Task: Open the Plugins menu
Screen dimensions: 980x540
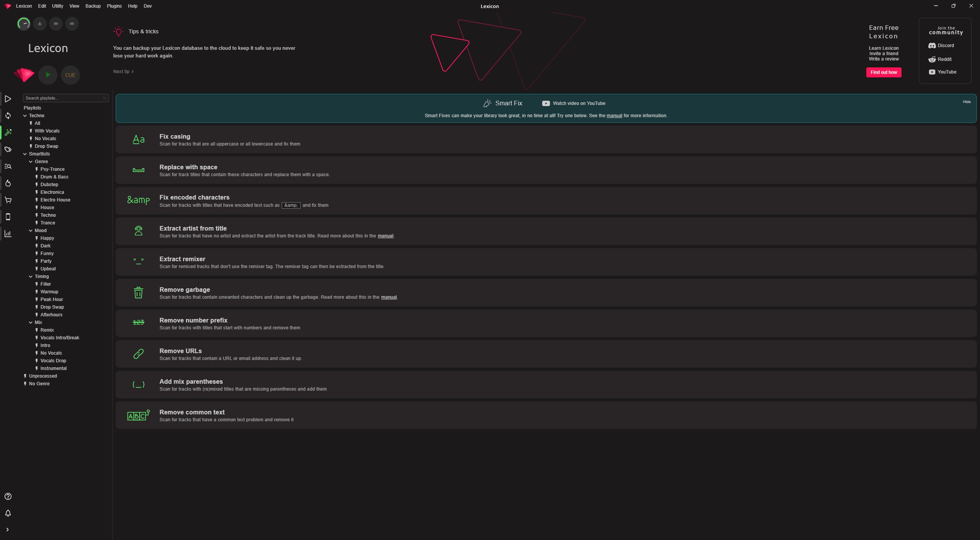Action: click(114, 6)
